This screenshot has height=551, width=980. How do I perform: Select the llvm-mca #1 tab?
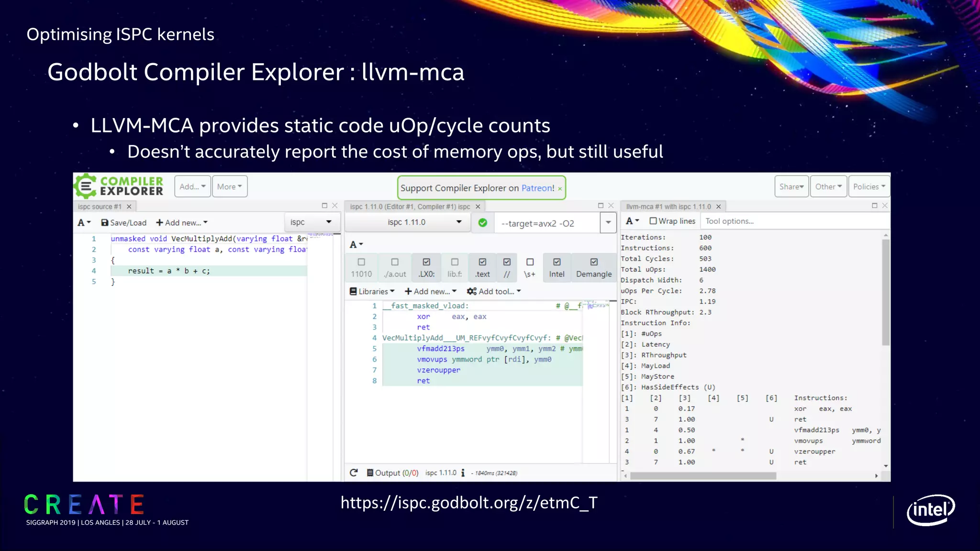[x=668, y=207]
